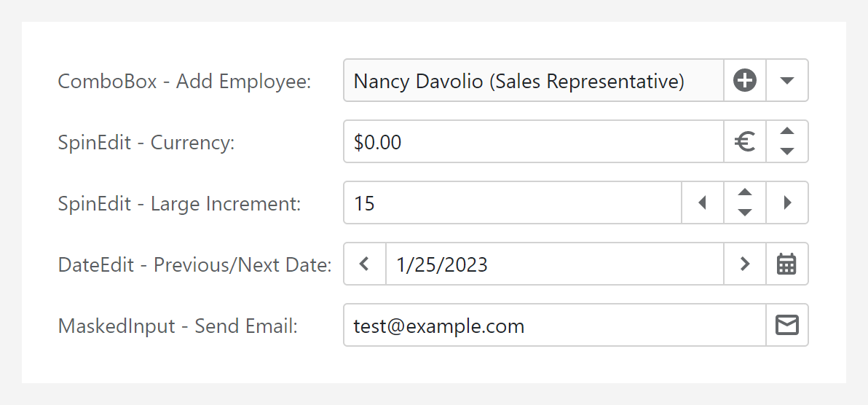Click the 1/25/2023 date field
This screenshot has height=405, width=868.
(554, 264)
